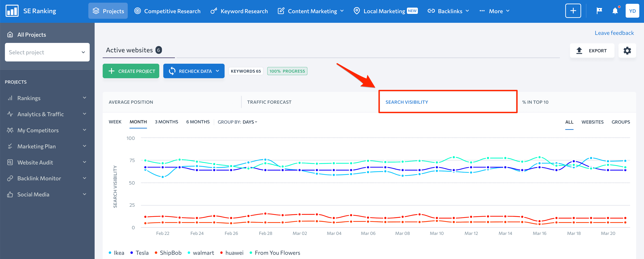Screen dimensions: 644x259
Task: Expand the Analytics & Traffic section chevron
Action: point(85,114)
